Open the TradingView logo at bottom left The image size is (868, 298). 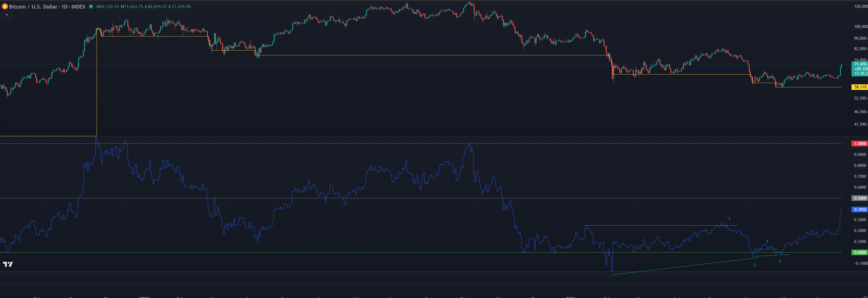[x=8, y=264]
